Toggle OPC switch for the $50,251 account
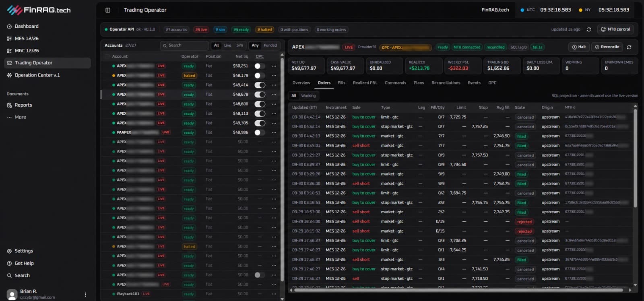 tap(260, 66)
